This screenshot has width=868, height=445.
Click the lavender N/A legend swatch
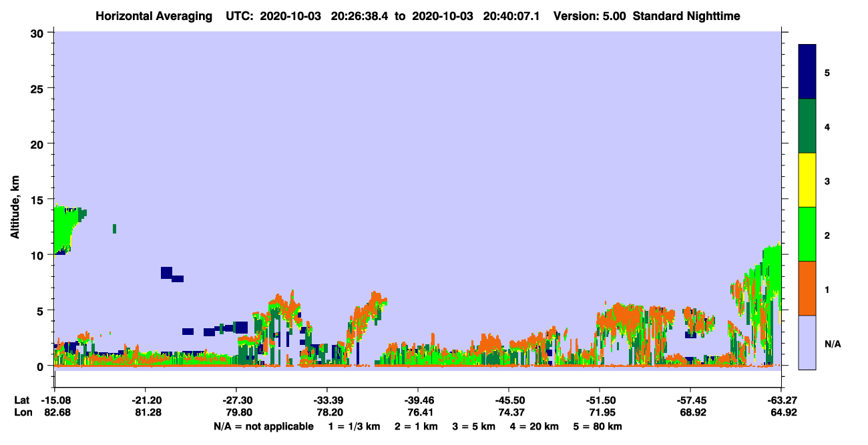pos(807,342)
